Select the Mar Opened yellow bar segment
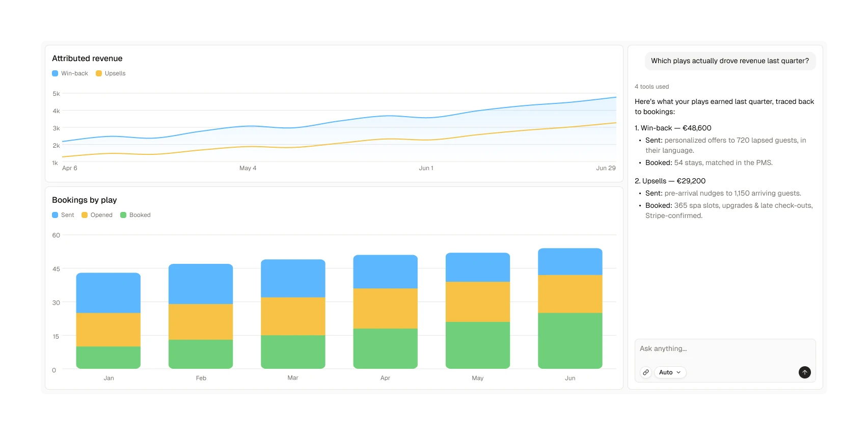Screen dimensions: 868x435 pos(293,316)
